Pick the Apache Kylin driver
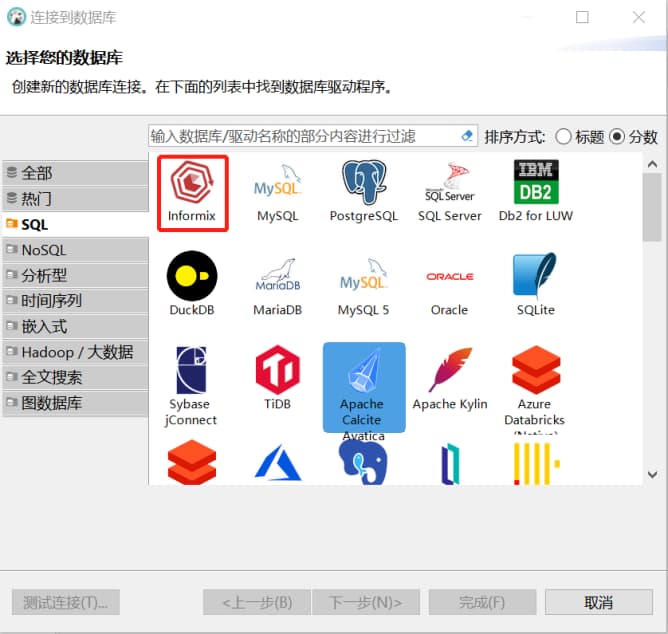 point(450,379)
